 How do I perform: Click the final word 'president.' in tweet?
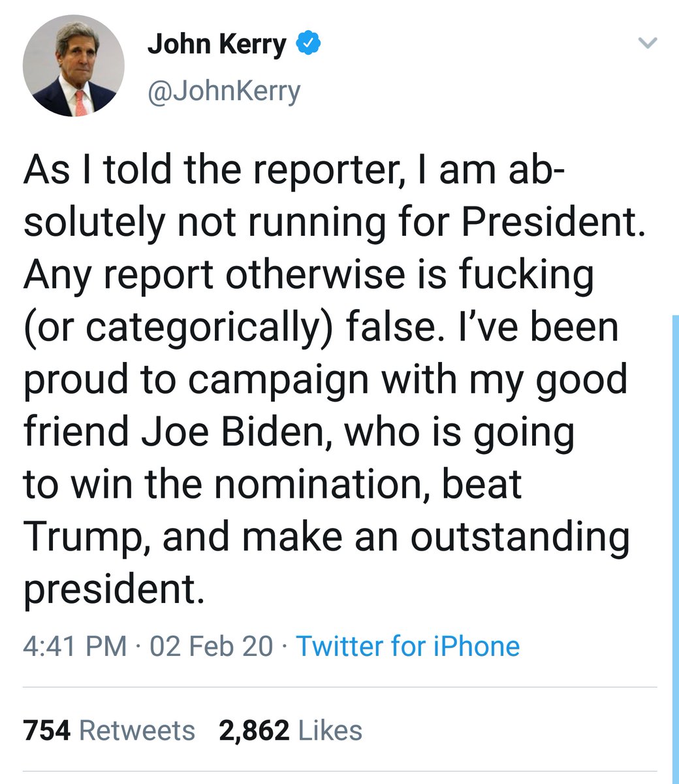[x=110, y=589]
